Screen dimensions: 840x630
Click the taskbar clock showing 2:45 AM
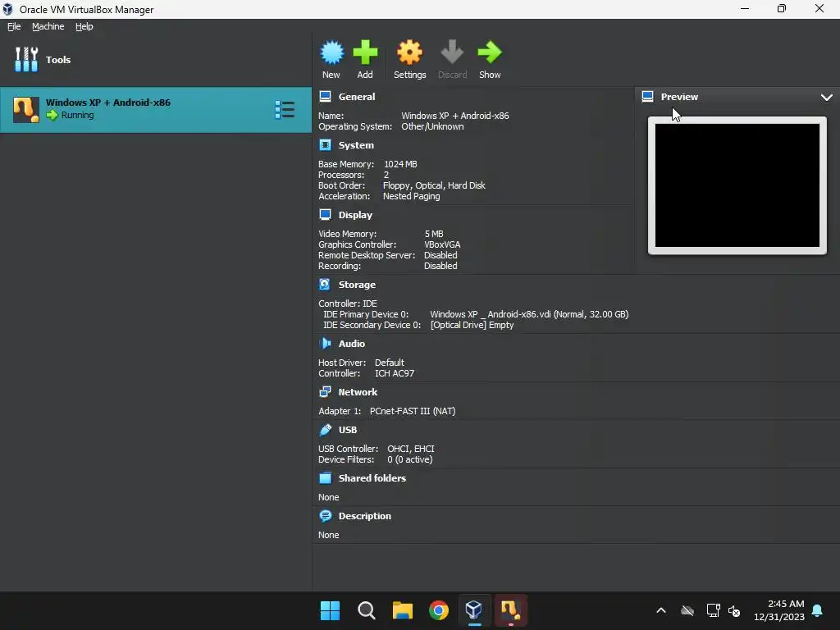(x=779, y=610)
